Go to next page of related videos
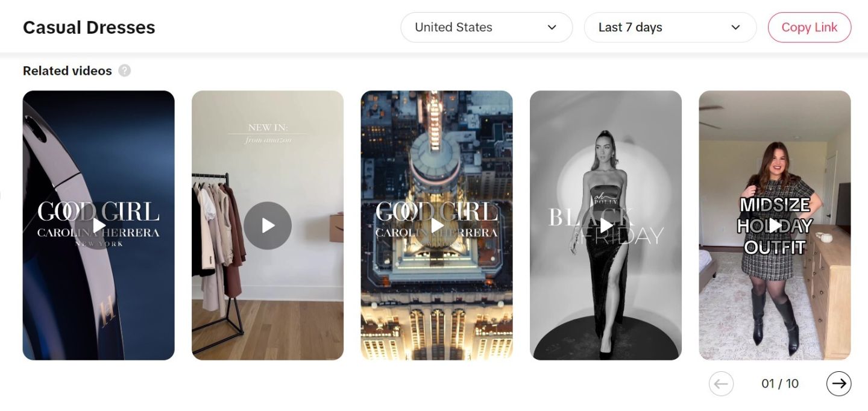 click(x=838, y=383)
